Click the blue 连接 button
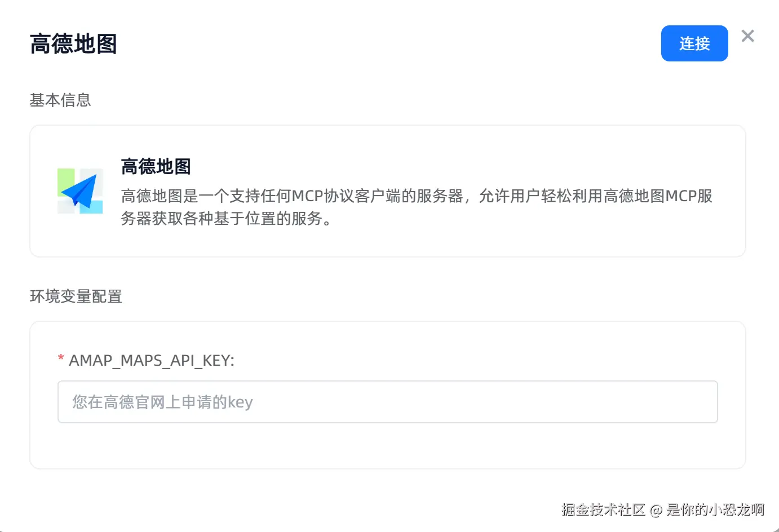779x532 pixels. click(694, 43)
